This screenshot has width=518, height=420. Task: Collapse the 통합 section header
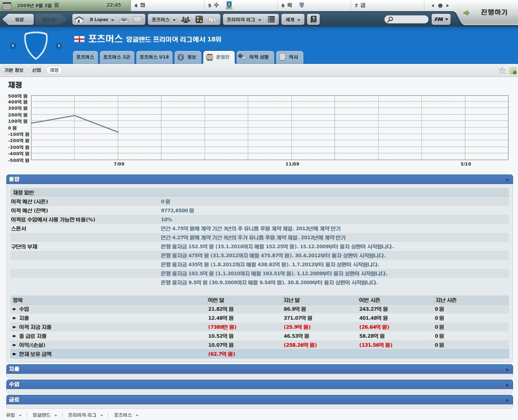pyautogui.click(x=259, y=179)
